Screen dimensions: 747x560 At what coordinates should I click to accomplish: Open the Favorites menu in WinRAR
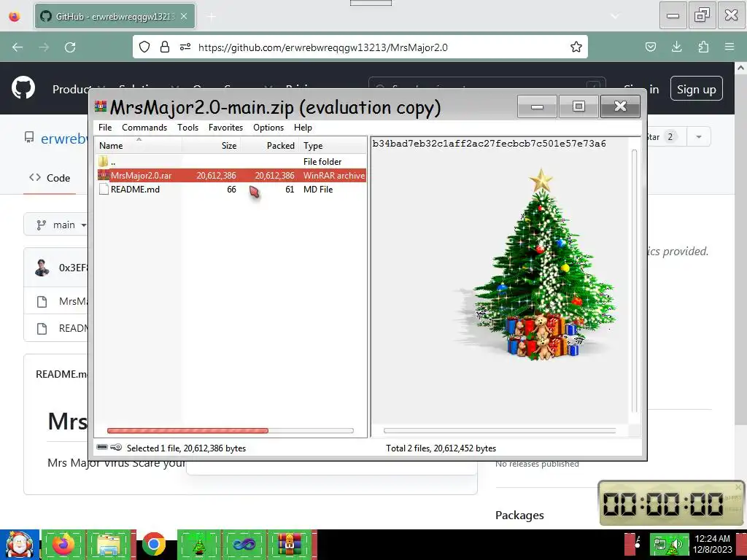click(225, 128)
